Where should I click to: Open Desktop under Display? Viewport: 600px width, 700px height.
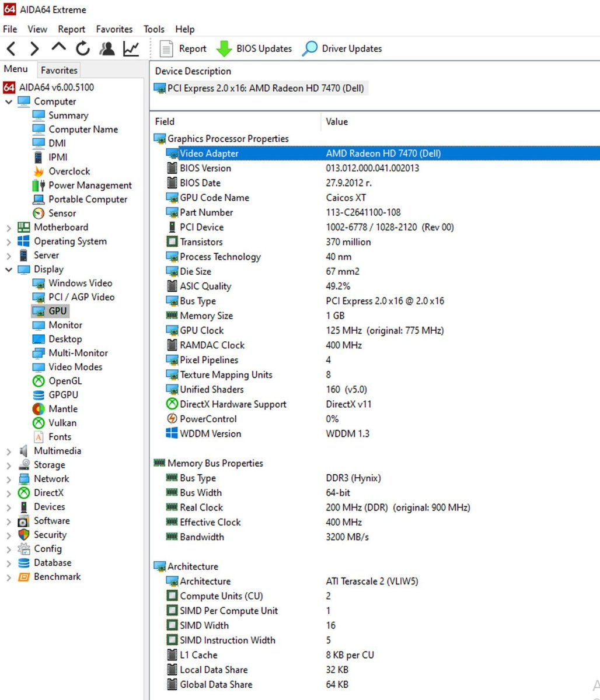coord(57,339)
